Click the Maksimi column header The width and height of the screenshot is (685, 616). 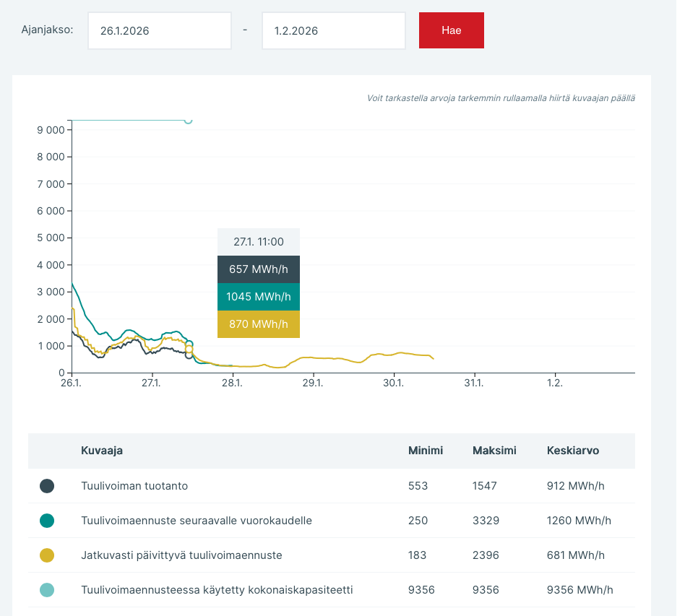point(494,451)
